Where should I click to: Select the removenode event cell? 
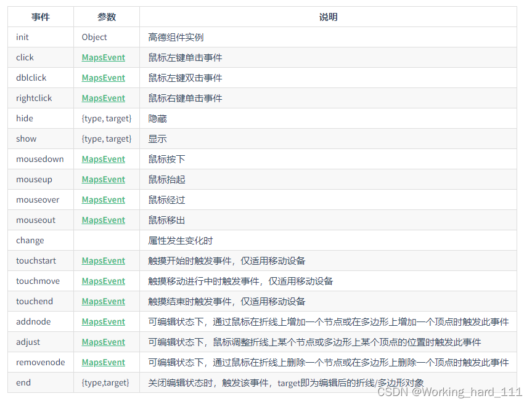point(41,363)
